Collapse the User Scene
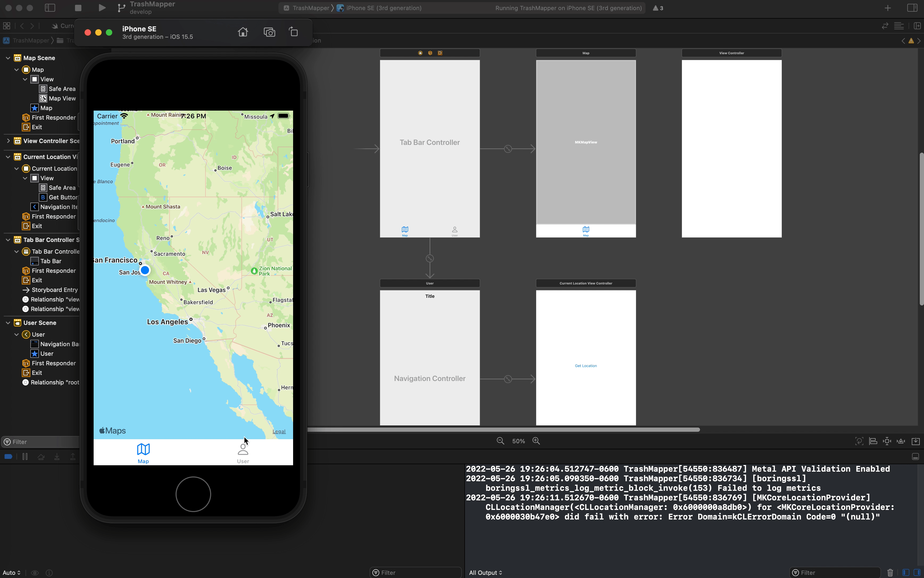Screen dimensions: 924x578 (x=8, y=323)
